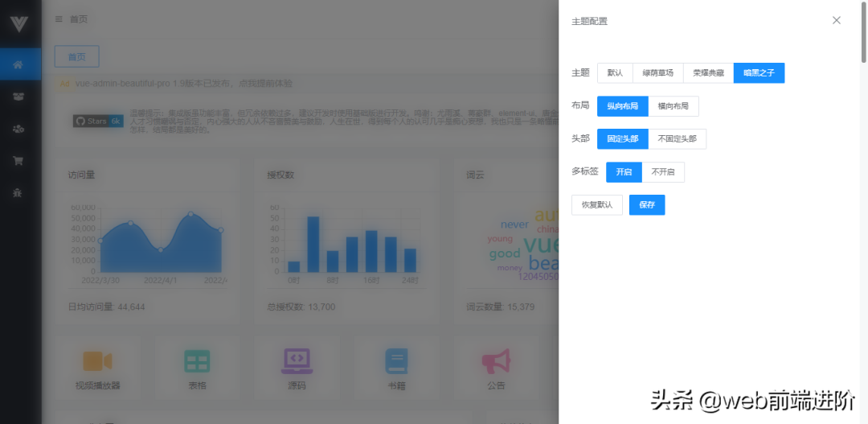Click the 词云数量: 15,379 text
The width and height of the screenshot is (868, 424).
point(501,307)
